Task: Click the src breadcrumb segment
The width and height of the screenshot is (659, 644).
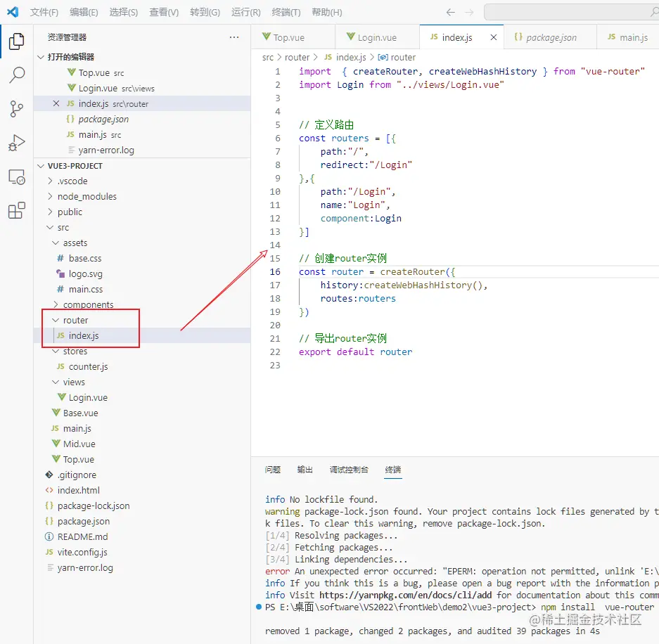Action: coord(268,57)
